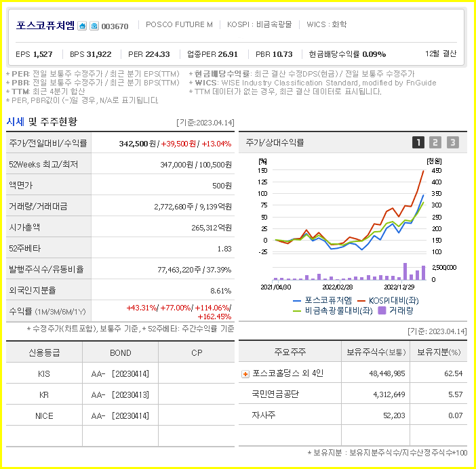Click the 347,000원 / 100,500원 value
This screenshot has width=476, height=469.
point(196,165)
